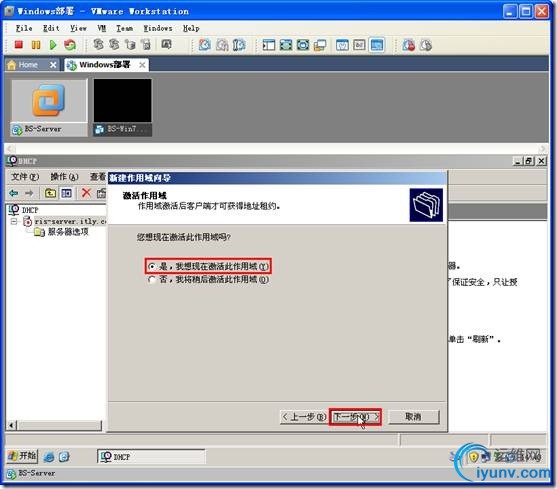Click the show desktop quick launch icon
The image size is (557, 489).
point(64,457)
